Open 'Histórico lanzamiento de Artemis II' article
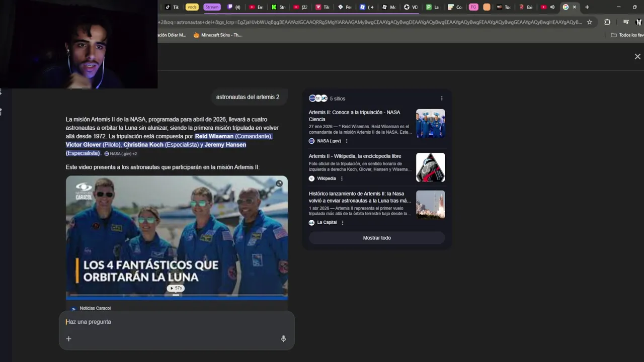The height and width of the screenshot is (362, 644). tap(360, 197)
